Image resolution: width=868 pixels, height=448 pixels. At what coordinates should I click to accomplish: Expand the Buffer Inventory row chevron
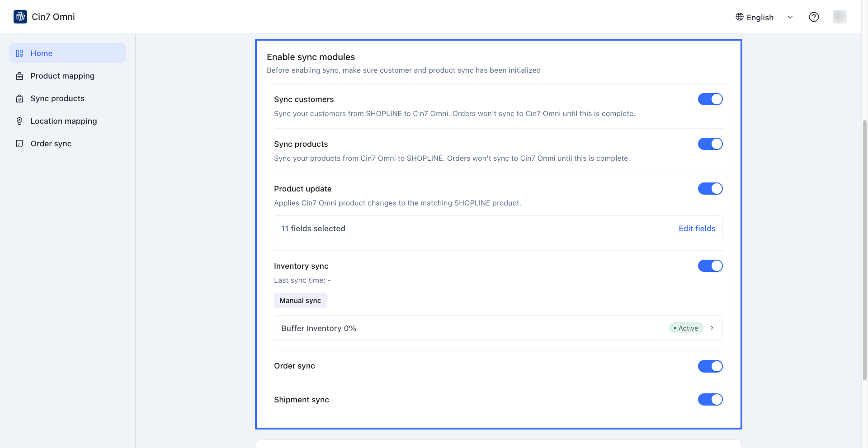pos(712,328)
